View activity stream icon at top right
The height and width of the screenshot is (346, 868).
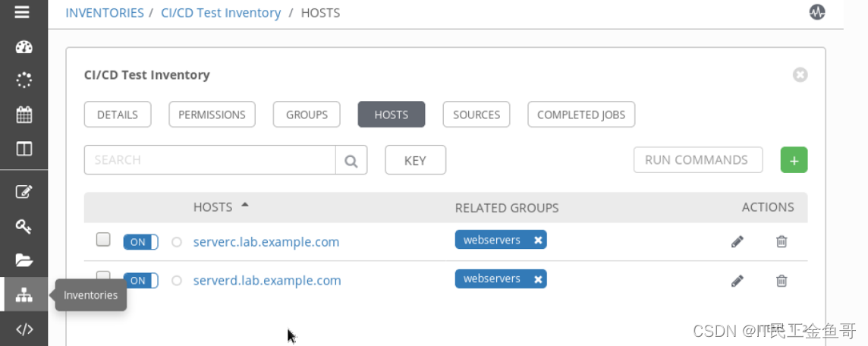click(x=817, y=12)
